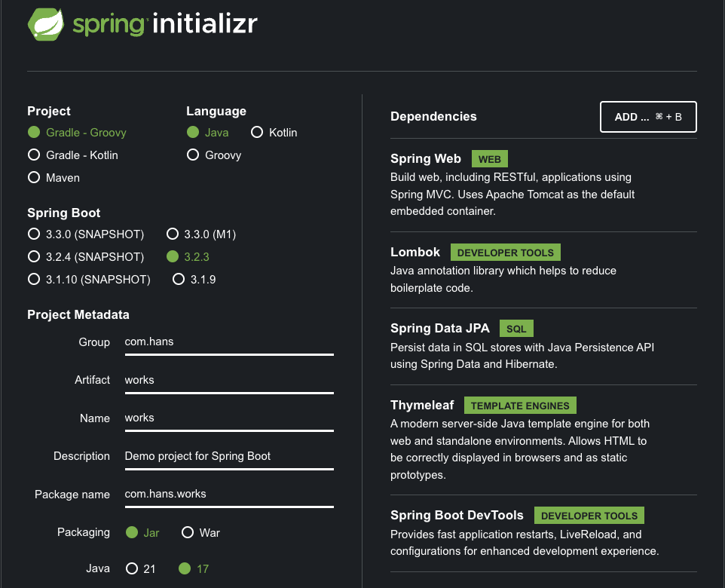
Task: Click the Project section heading
Action: [x=48, y=111]
